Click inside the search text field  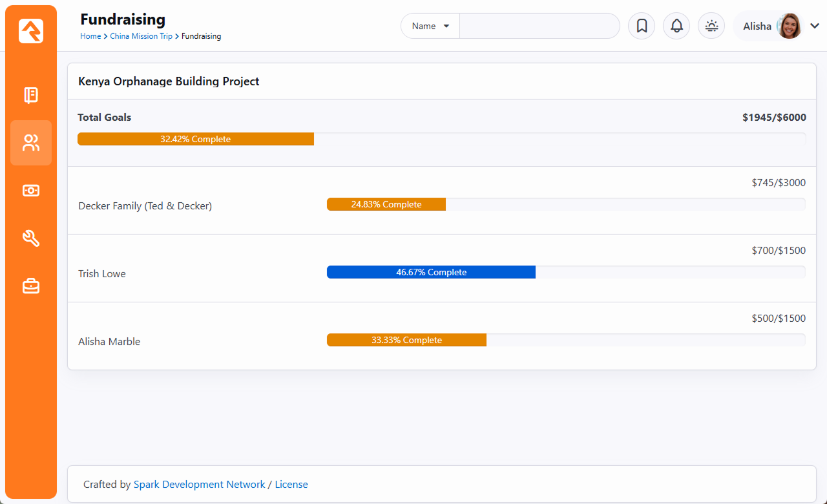click(x=539, y=26)
